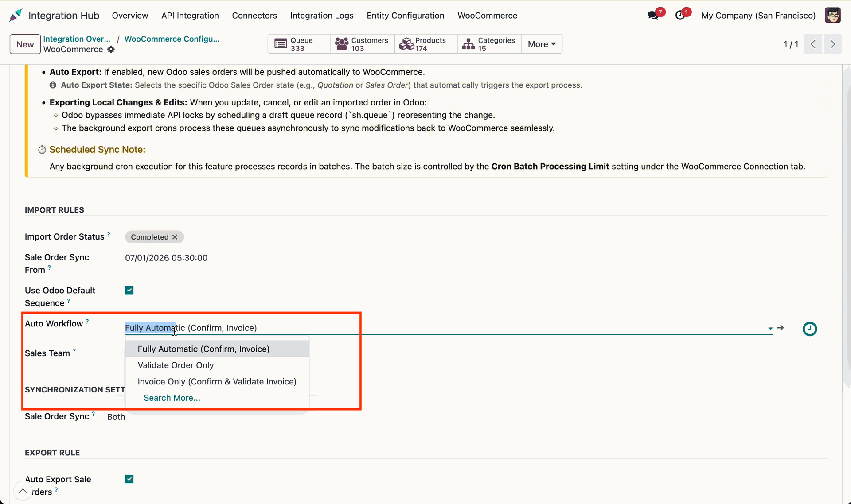This screenshot has height=504, width=851.
Task: Toggle Use Odoo Default Sequence checkbox
Action: click(x=129, y=290)
